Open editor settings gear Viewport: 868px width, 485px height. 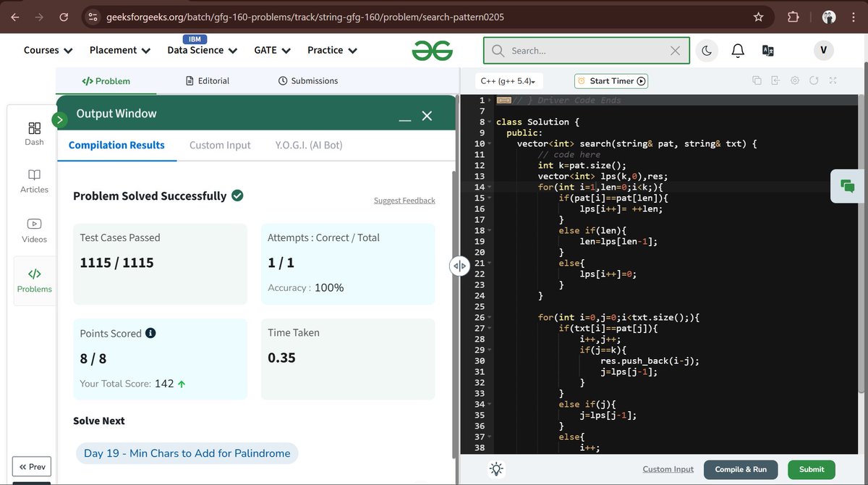(794, 80)
